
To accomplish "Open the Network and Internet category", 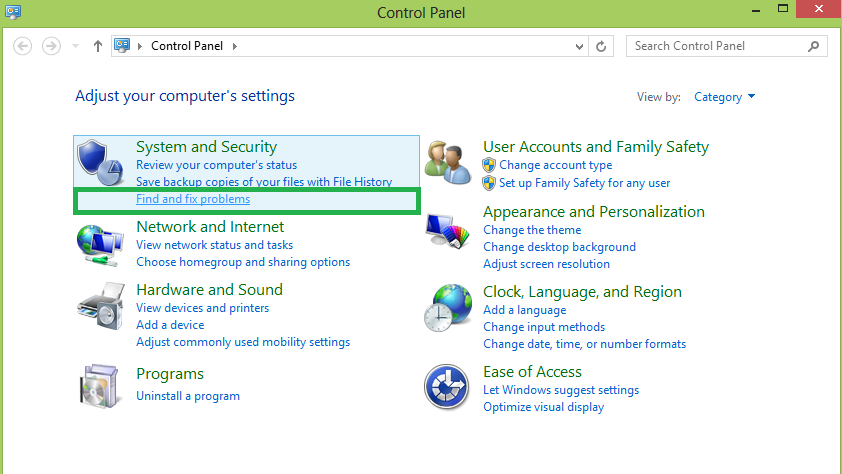I will [x=210, y=227].
